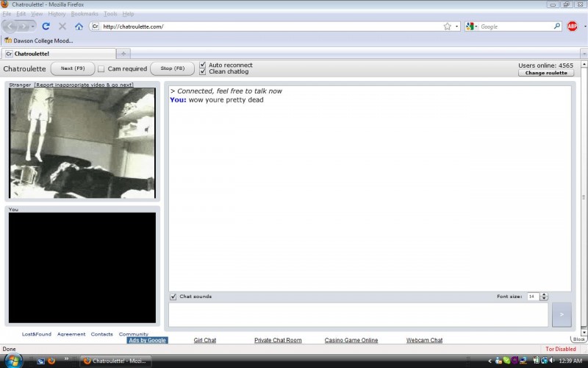Expand the URL bar history dropdown arrow
The height and width of the screenshot is (368, 588).
click(x=457, y=26)
